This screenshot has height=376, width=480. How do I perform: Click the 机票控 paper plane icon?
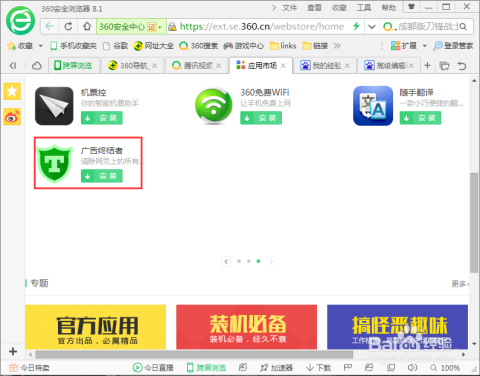point(54,106)
